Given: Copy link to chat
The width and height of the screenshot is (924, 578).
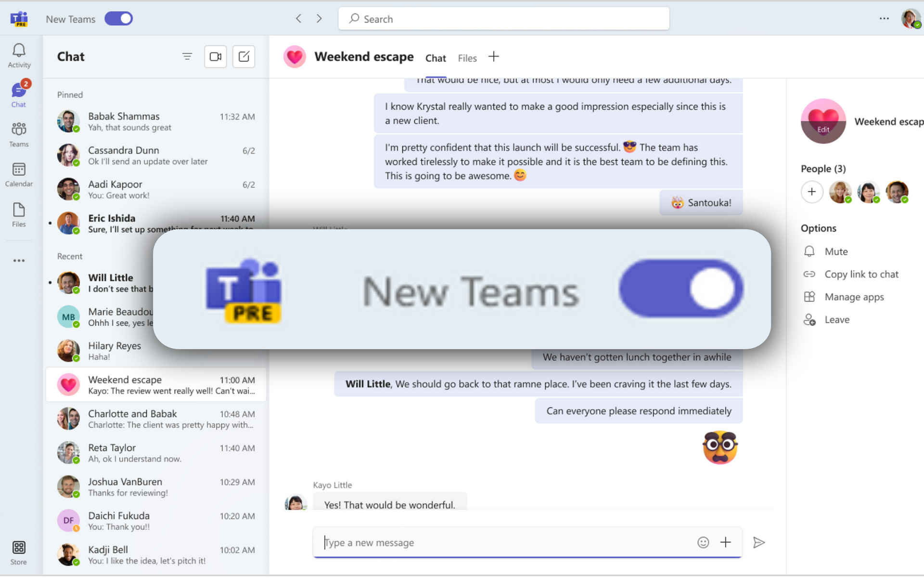Looking at the screenshot, I should (851, 274).
